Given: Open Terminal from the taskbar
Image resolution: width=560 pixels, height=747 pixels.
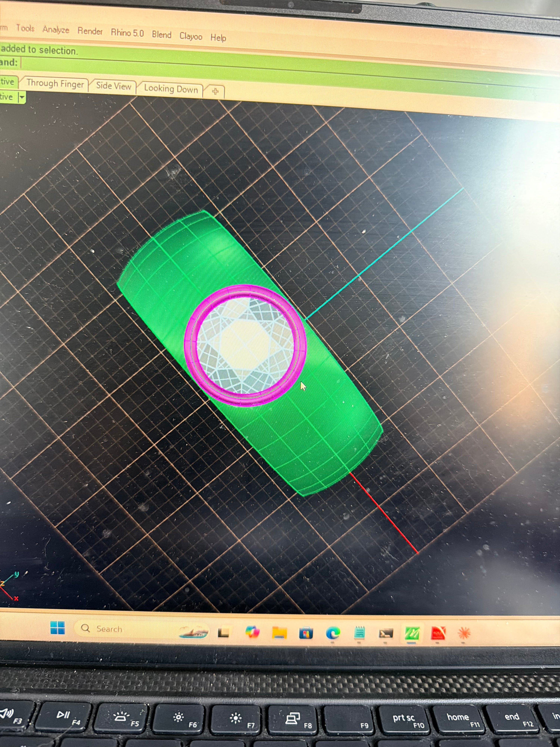Looking at the screenshot, I should pos(386,633).
